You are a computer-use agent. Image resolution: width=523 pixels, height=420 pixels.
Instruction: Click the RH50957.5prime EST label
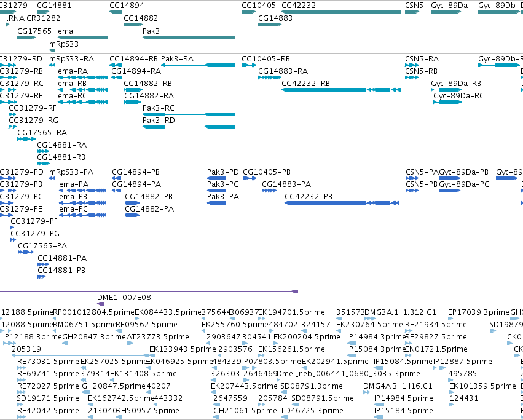[x=147, y=411]
